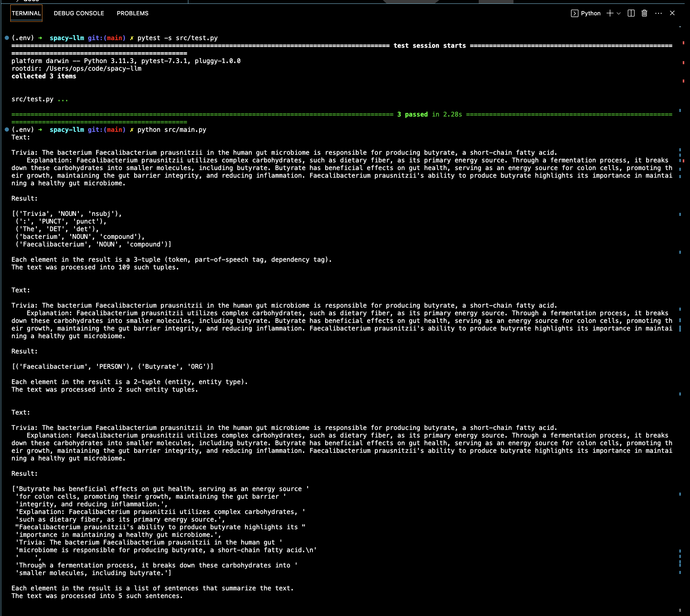The image size is (690, 616).
Task: Click 'collected 3 items' text
Action: pos(44,76)
